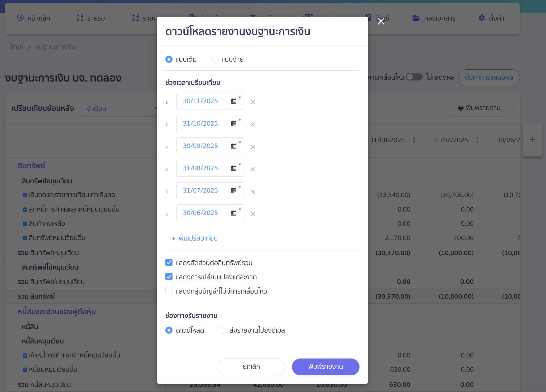Open options menu for 31/08/2025 column
Viewport: 546px width, 392px height.
pyautogui.click(x=414, y=140)
